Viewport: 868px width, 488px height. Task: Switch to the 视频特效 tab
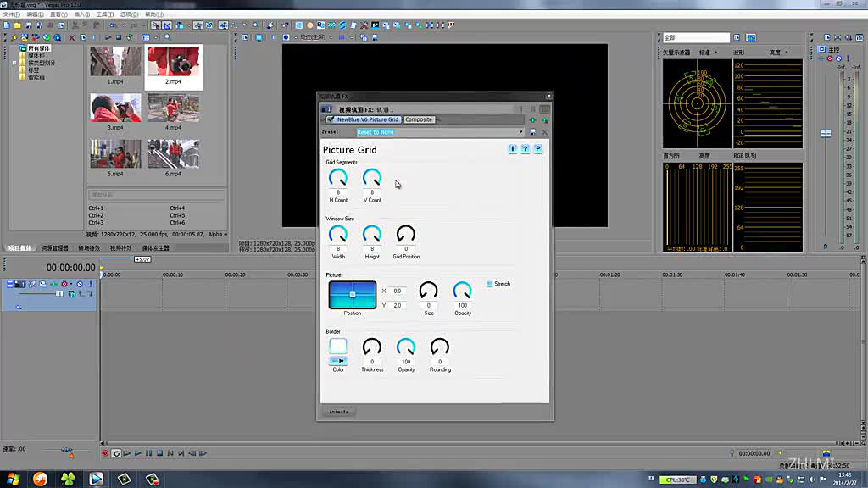click(x=120, y=248)
